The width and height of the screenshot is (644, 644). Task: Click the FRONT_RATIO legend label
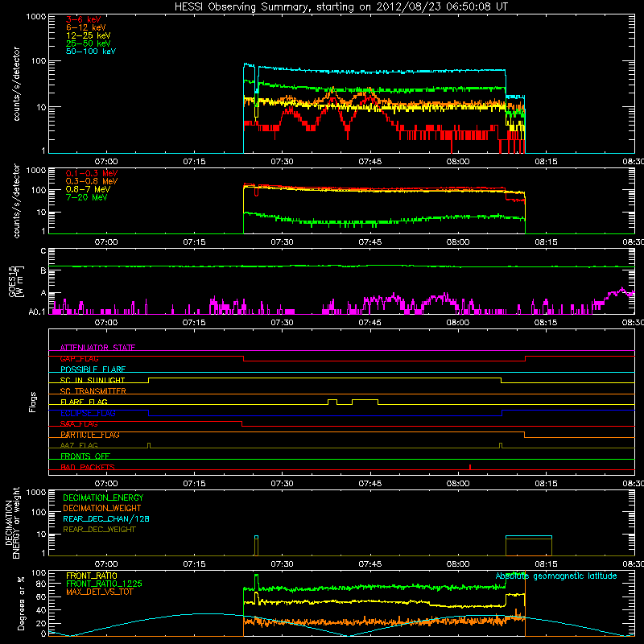coord(92,576)
